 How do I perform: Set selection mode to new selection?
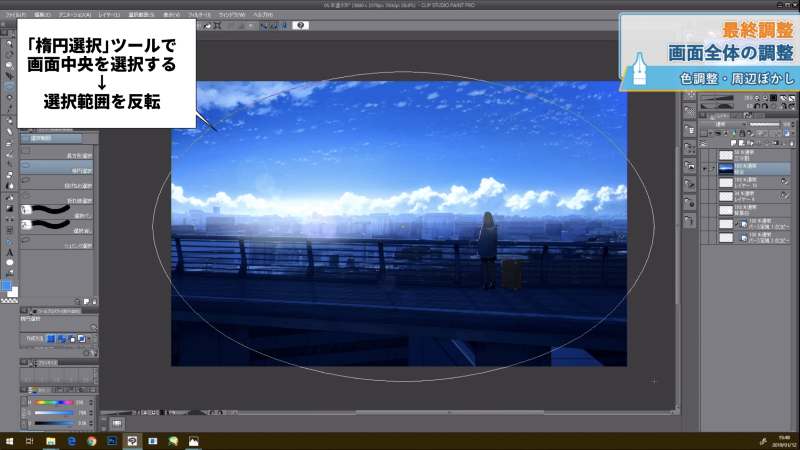pos(51,338)
